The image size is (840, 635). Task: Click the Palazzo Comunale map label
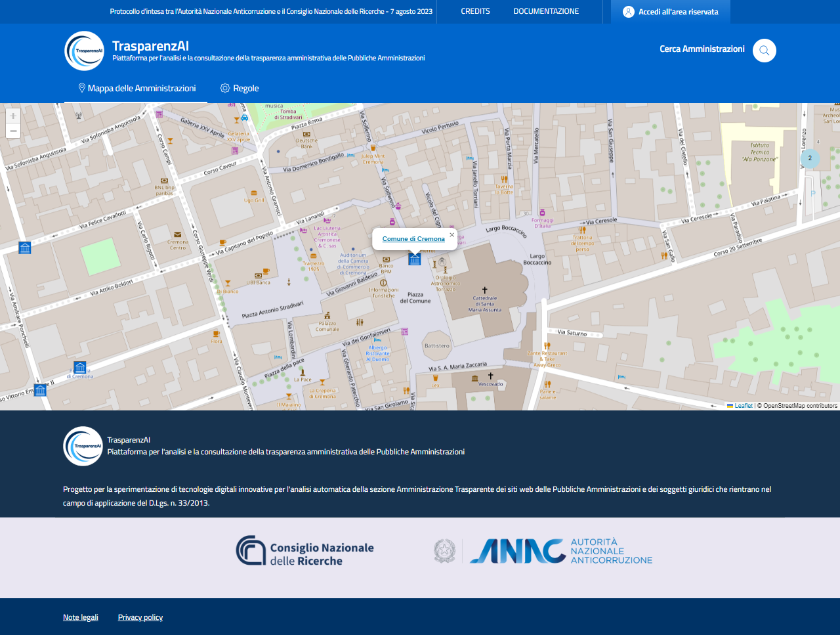[327, 326]
